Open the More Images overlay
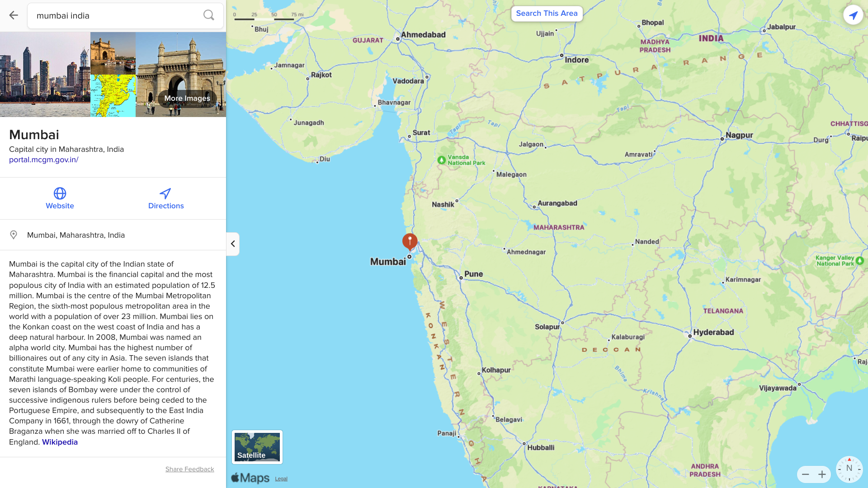Viewport: 868px width, 488px height. 187,98
